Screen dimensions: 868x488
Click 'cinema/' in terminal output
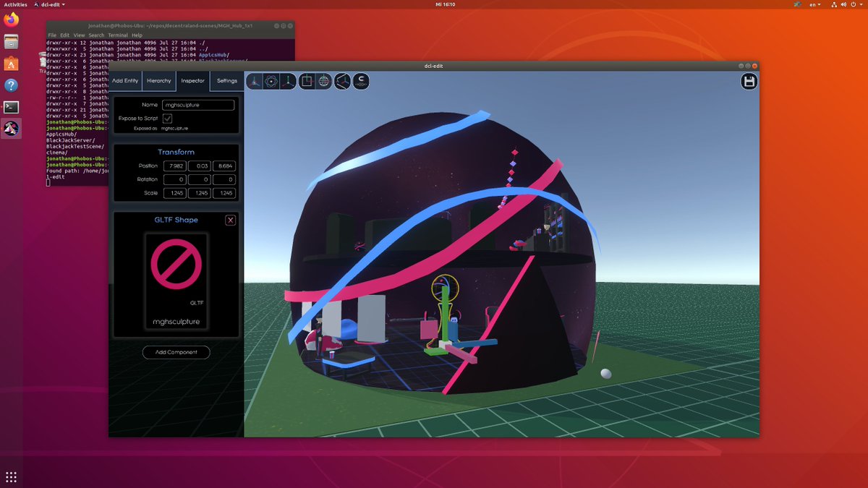57,153
